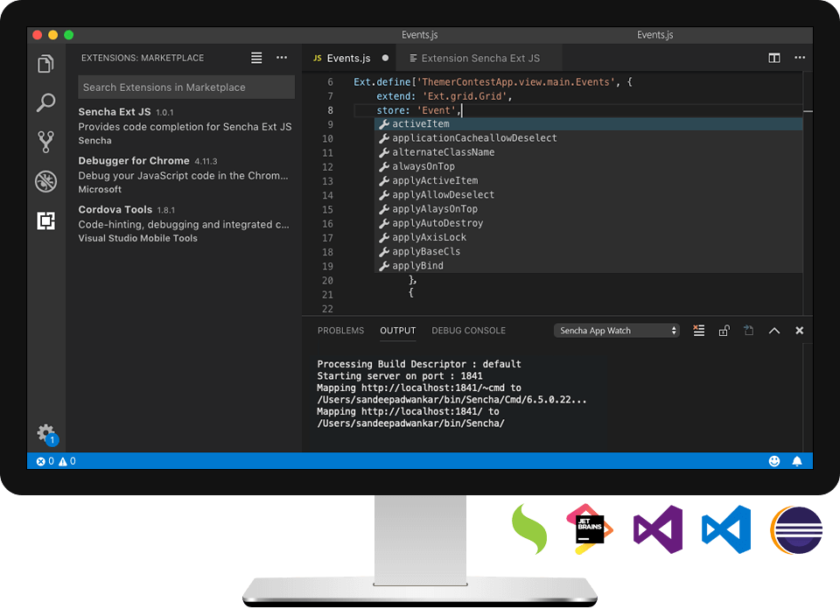
Task: Focus the Search Extensions in Marketplace field
Action: click(x=186, y=87)
